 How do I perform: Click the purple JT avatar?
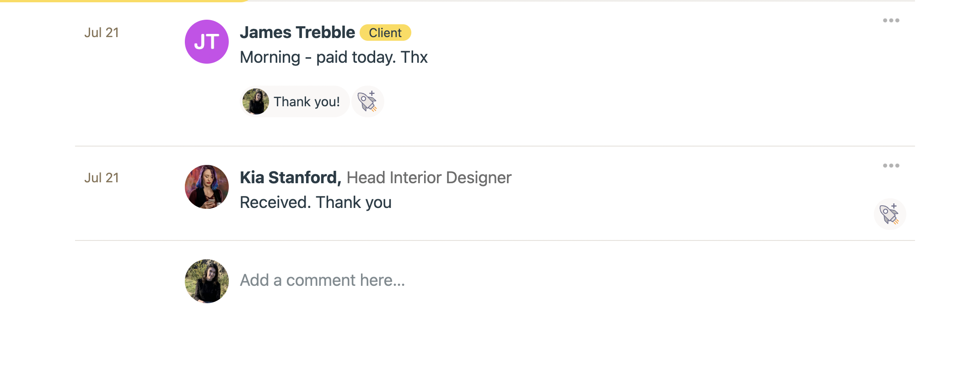coord(207,42)
